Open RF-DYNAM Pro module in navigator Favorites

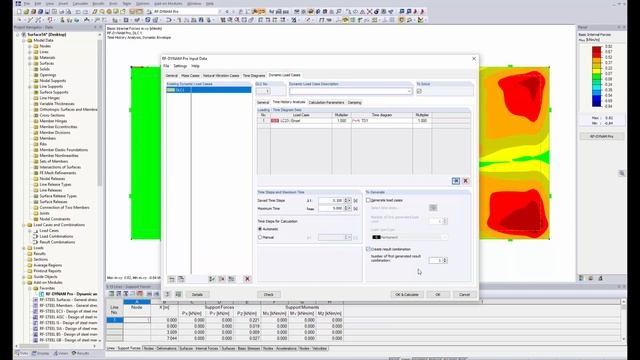71,294
